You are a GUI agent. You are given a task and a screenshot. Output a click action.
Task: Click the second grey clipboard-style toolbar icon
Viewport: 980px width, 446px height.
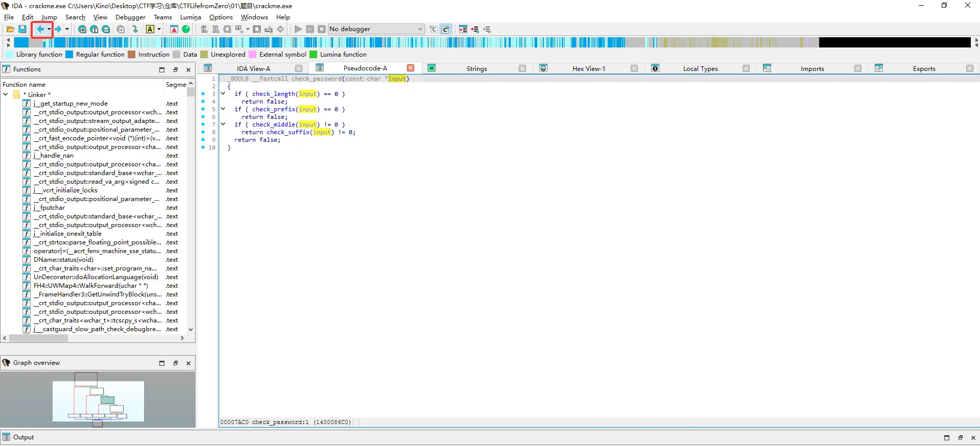pyautogui.click(x=216, y=29)
